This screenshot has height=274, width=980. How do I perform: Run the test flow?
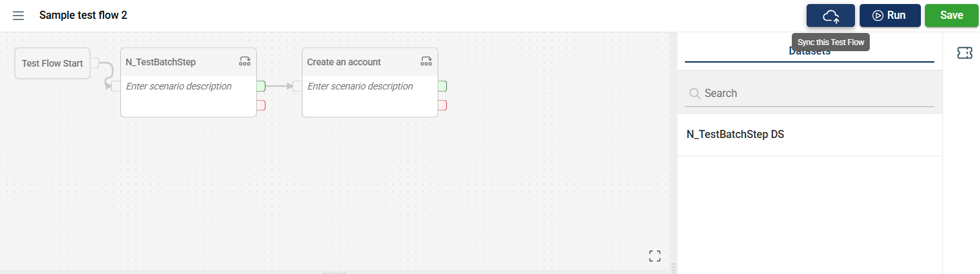coord(889,15)
